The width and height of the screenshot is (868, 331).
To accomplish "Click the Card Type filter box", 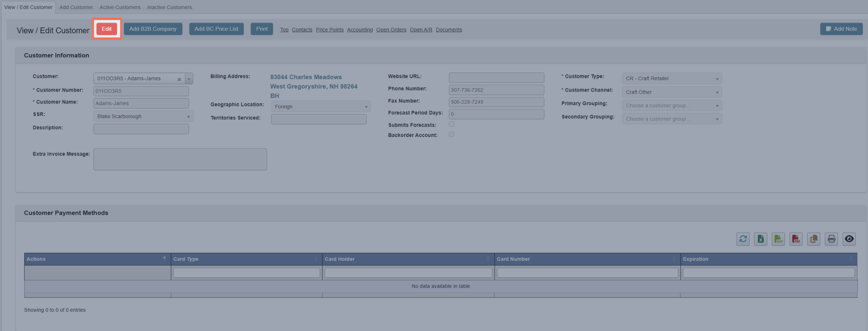I will (246, 273).
